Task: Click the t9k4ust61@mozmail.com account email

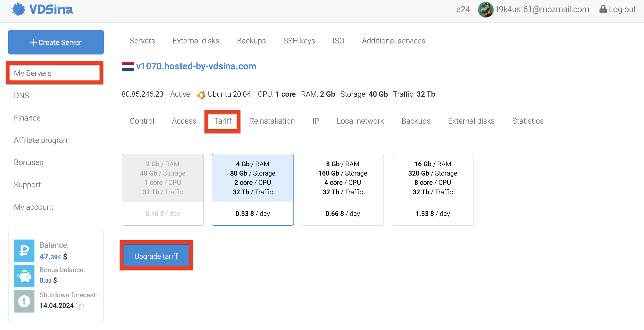Action: [x=543, y=10]
